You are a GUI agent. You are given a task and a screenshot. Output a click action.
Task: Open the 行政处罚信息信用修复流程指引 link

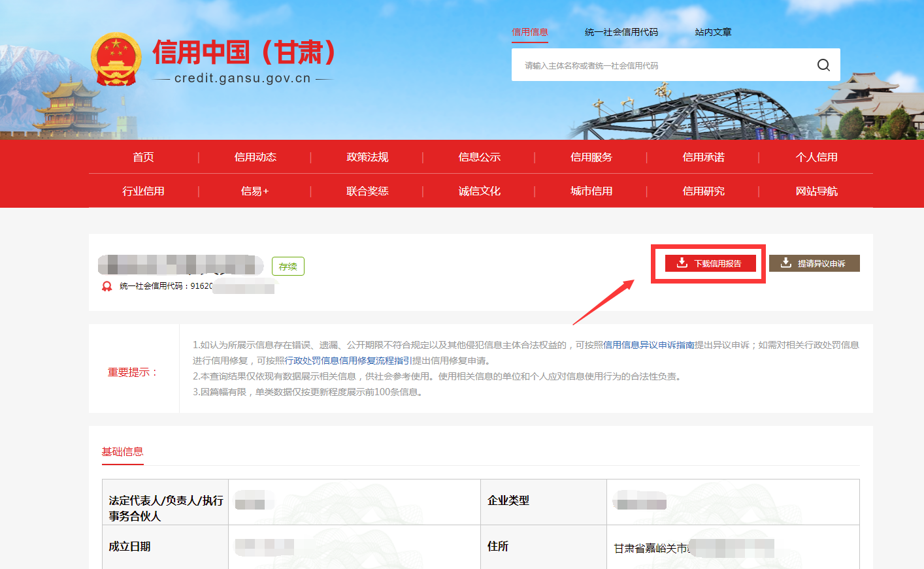click(x=348, y=361)
